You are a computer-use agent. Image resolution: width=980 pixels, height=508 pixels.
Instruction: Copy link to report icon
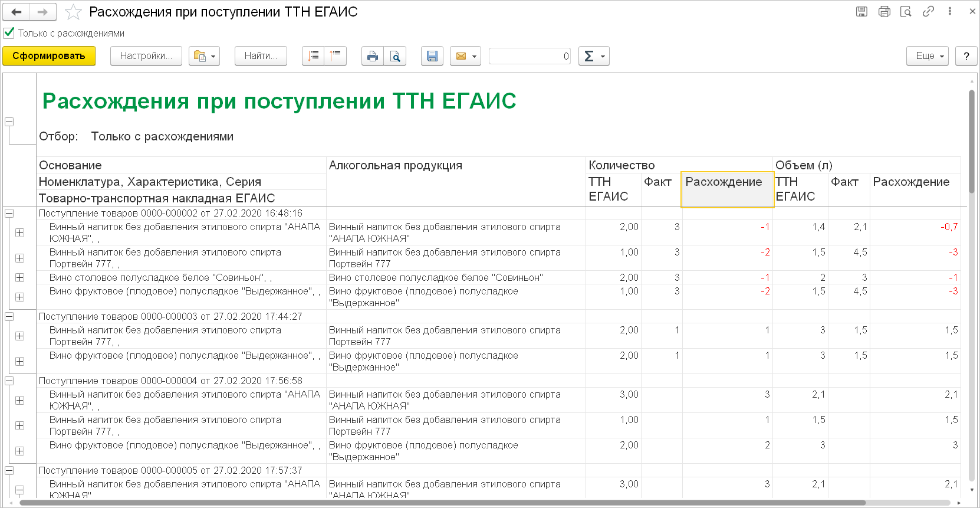tap(928, 11)
